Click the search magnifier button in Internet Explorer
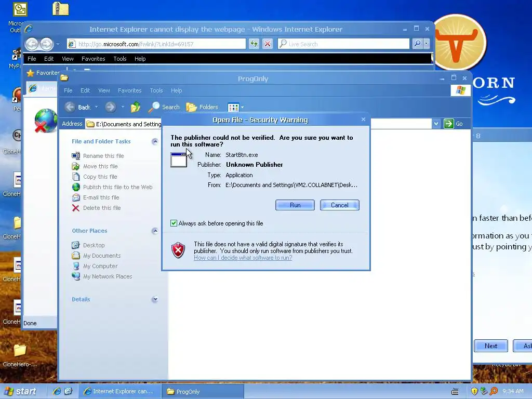This screenshot has width=532, height=399. (x=417, y=44)
